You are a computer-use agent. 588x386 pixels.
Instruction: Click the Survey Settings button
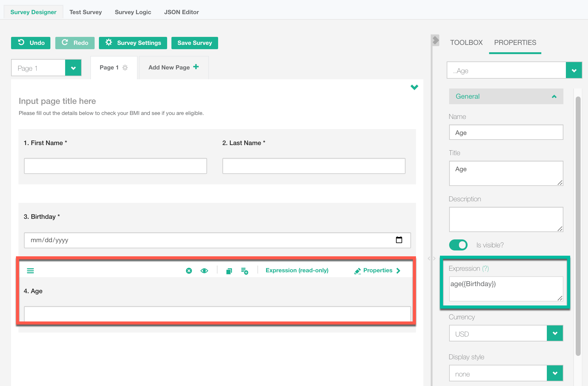pos(133,43)
